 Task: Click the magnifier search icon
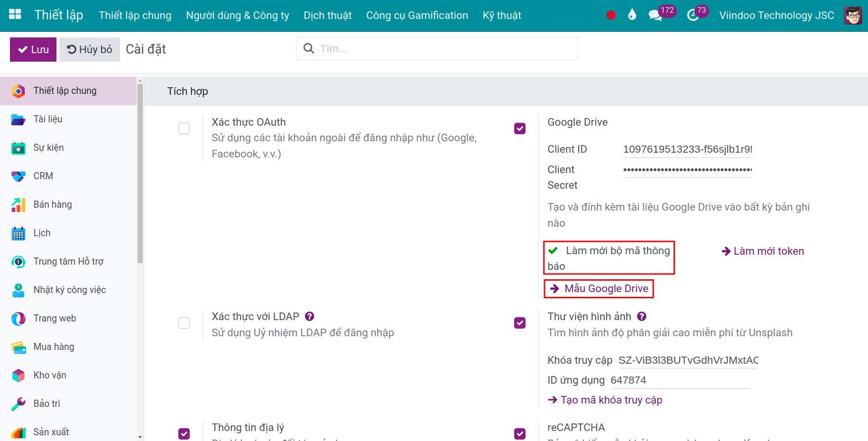point(309,48)
